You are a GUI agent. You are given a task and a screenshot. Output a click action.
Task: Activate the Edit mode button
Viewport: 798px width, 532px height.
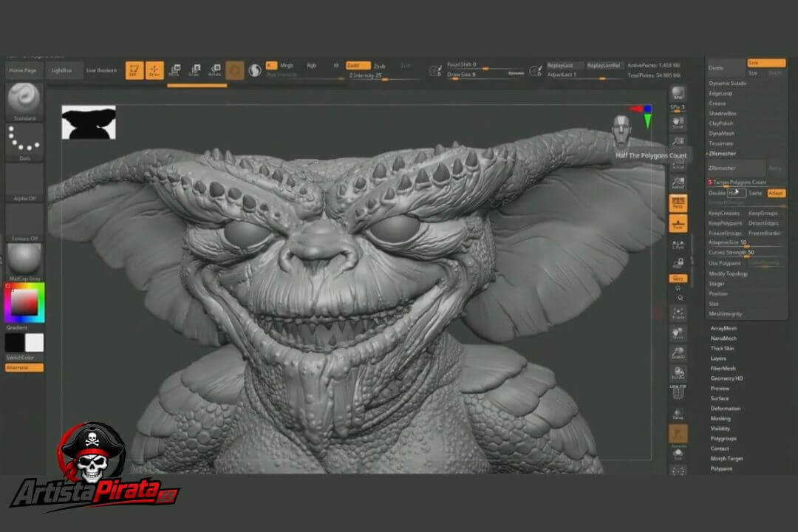point(134,70)
